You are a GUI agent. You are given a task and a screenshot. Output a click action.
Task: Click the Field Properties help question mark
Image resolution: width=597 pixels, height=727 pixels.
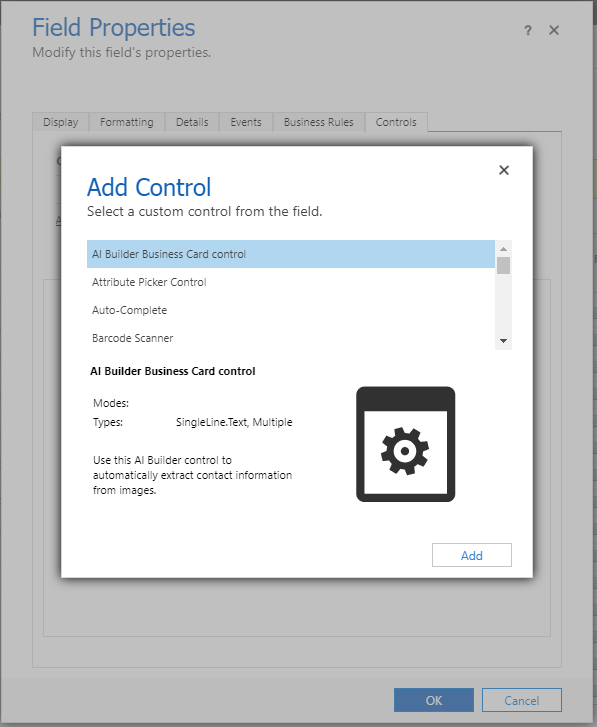(527, 31)
